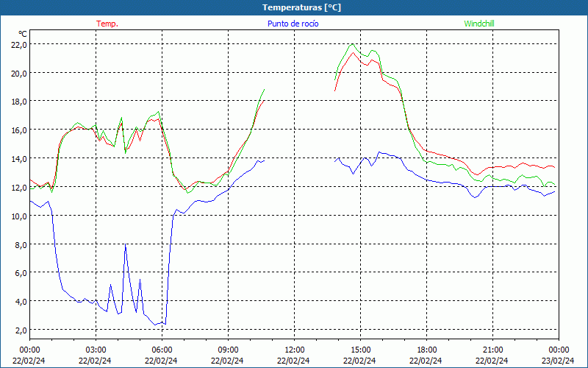
Task: Click the 06:00 time axis label
Action: [162, 350]
